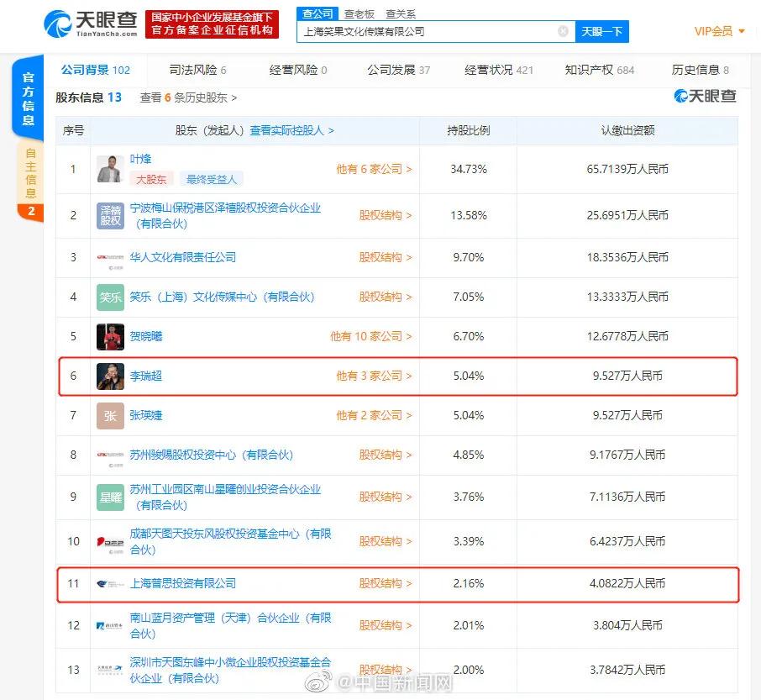Click the 泽禧股权 company logo icon
This screenshot has height=700, width=761.
[110, 216]
